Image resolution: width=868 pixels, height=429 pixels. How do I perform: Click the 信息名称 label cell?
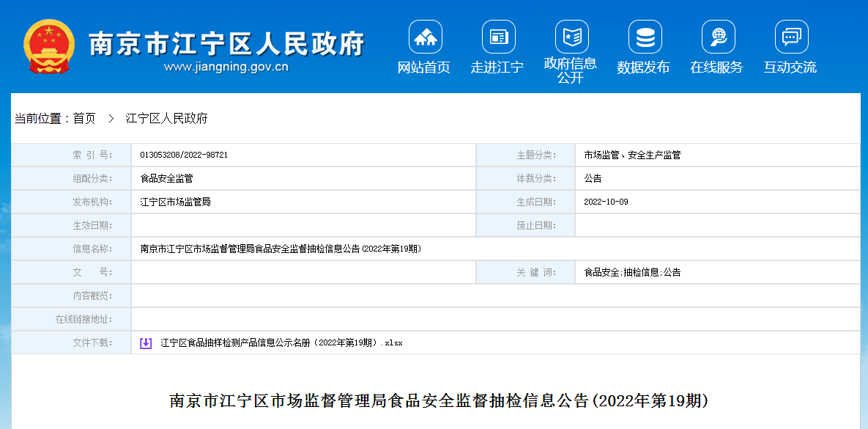click(71, 249)
